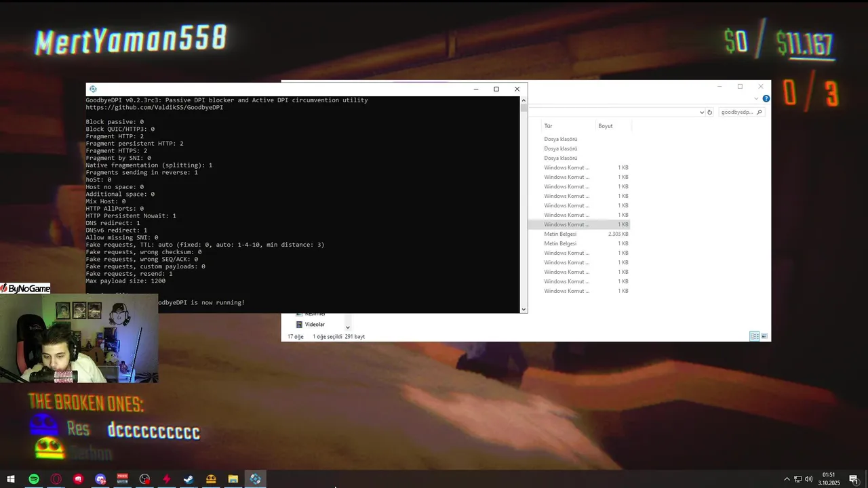Open the purple chat app with 9+ badge
This screenshot has height=488, width=868.
coord(100,479)
